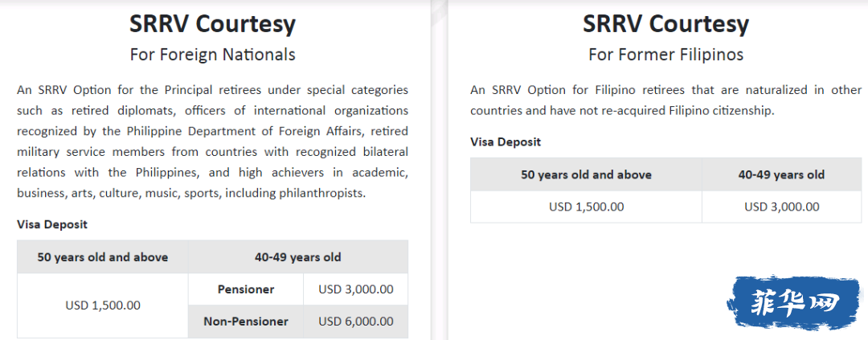Click the right table's 'USD 3,000.00' cell

[x=782, y=207]
